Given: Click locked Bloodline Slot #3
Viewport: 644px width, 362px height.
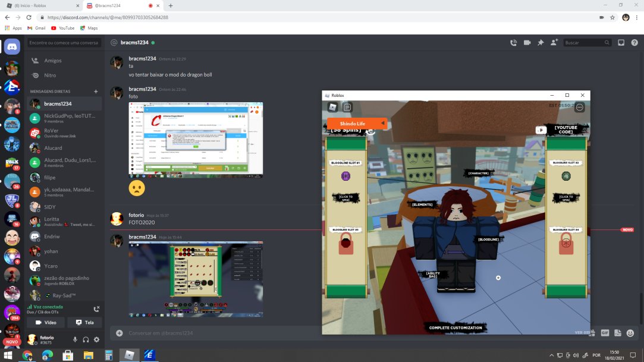Looking at the screenshot, I should 346,243.
